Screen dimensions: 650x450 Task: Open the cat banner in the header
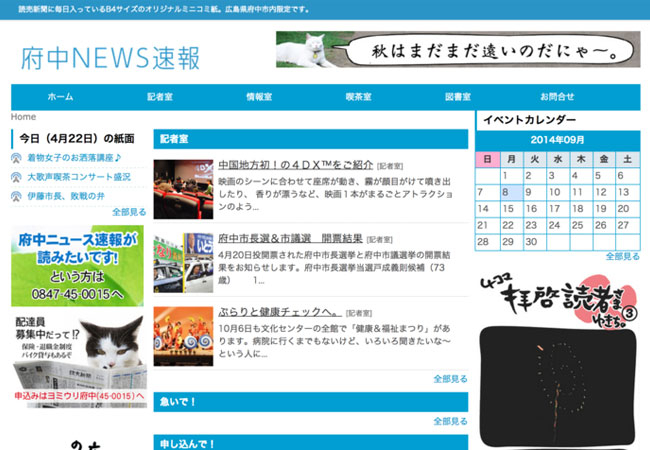(x=457, y=49)
